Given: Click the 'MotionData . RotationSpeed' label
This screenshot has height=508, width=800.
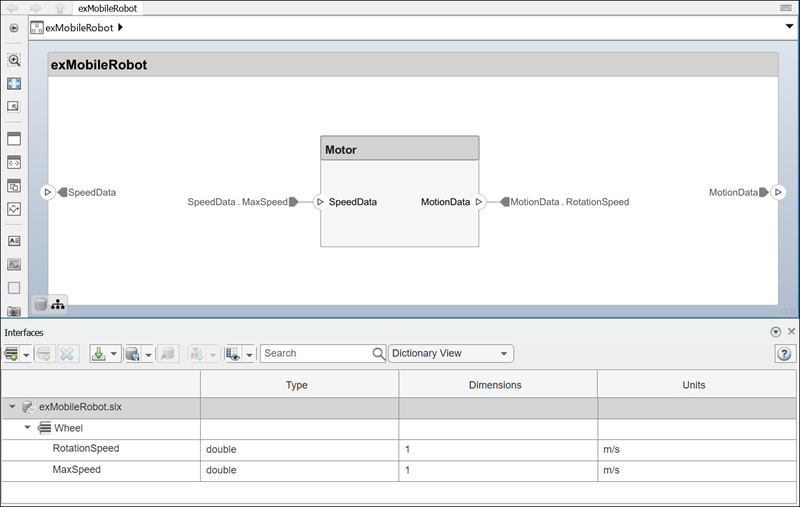Looking at the screenshot, I should click(569, 202).
